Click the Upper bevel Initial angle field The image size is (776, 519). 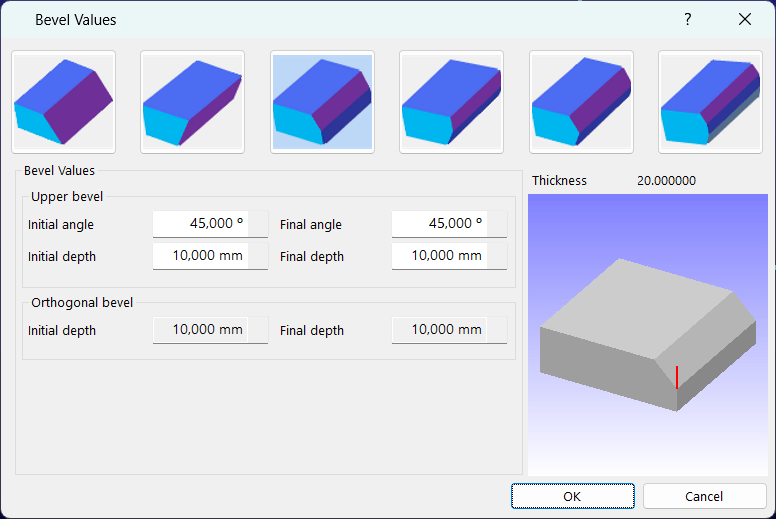210,224
